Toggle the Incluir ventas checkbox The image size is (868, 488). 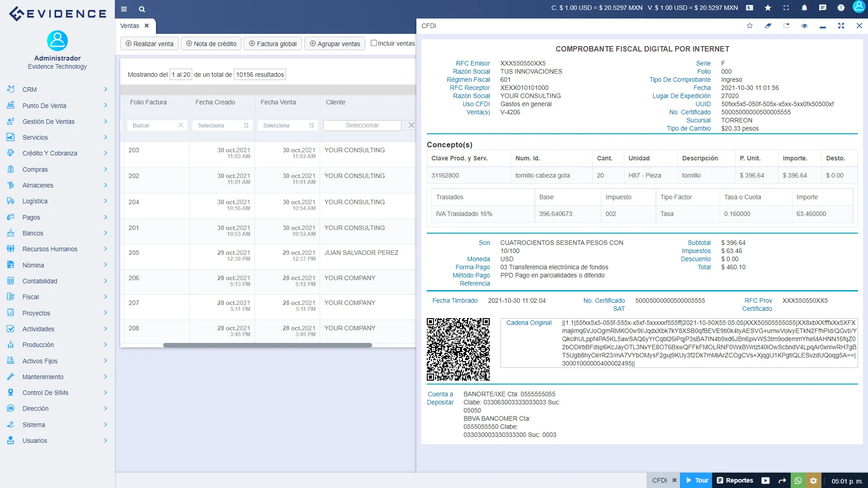click(374, 42)
